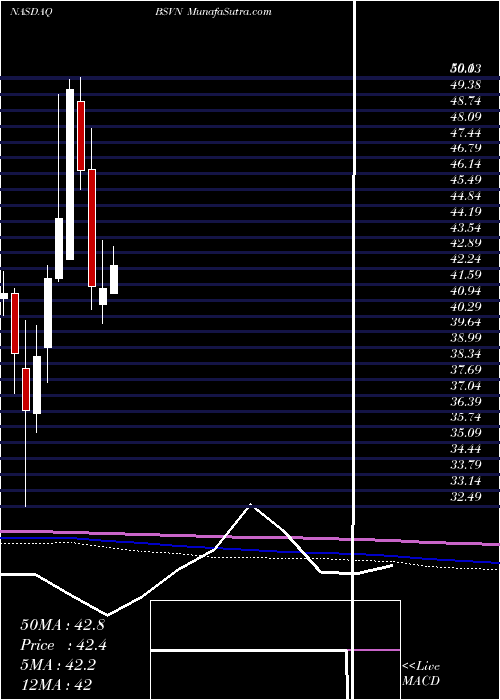
Task: Click the tallest white candlestick body
Action: [70, 175]
